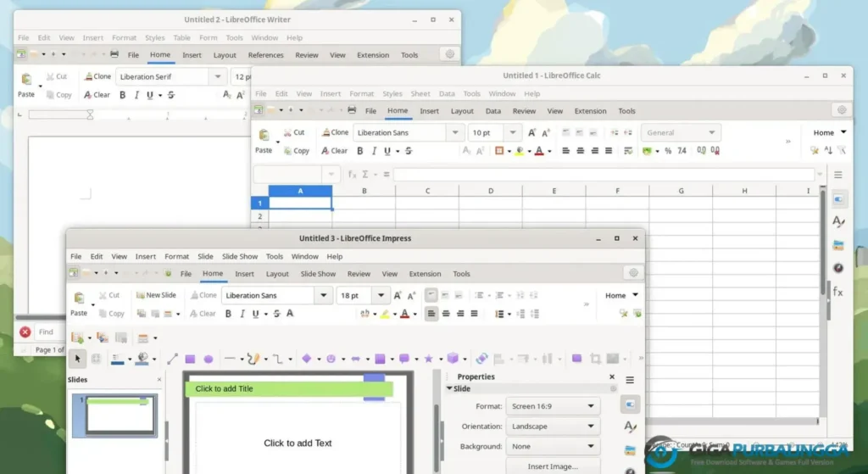Choose the Block Arrows shape tool
Image resolution: width=868 pixels, height=474 pixels.
coord(355,359)
